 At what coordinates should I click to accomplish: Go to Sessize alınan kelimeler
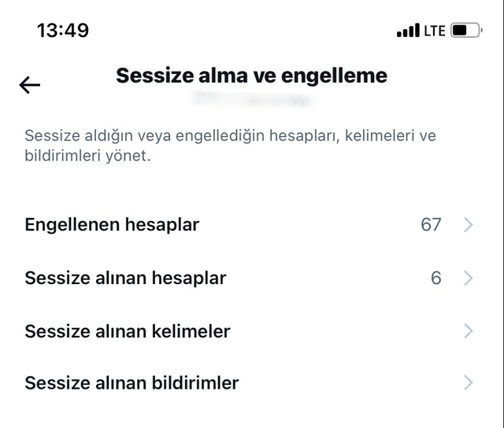click(x=128, y=331)
